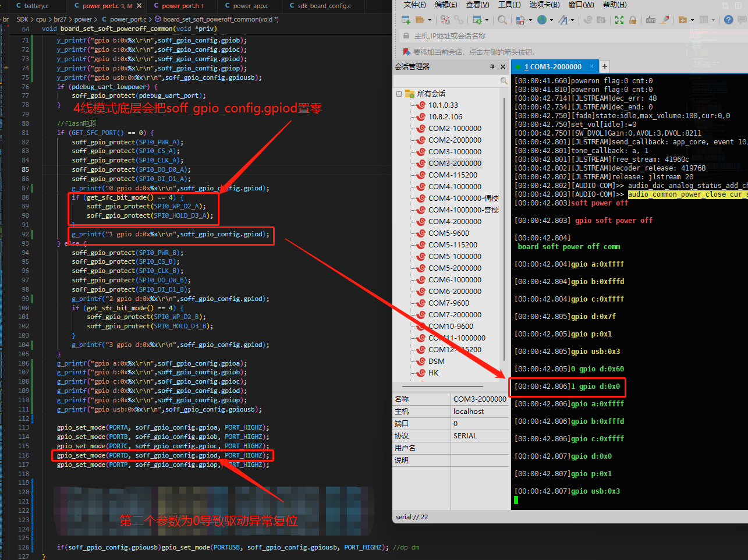Select the DSM session entry

[437, 361]
